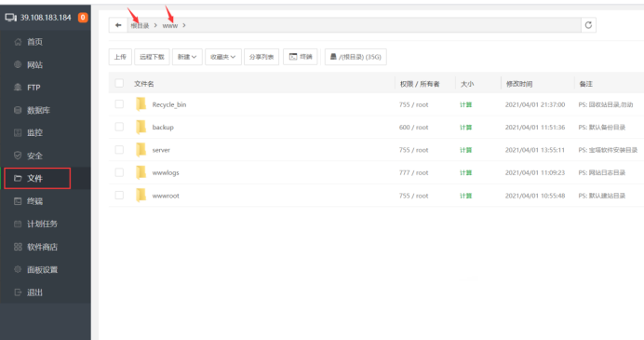This screenshot has width=644, height=340.
Task: Click 计算 size link for Recycle_bin
Action: click(465, 105)
